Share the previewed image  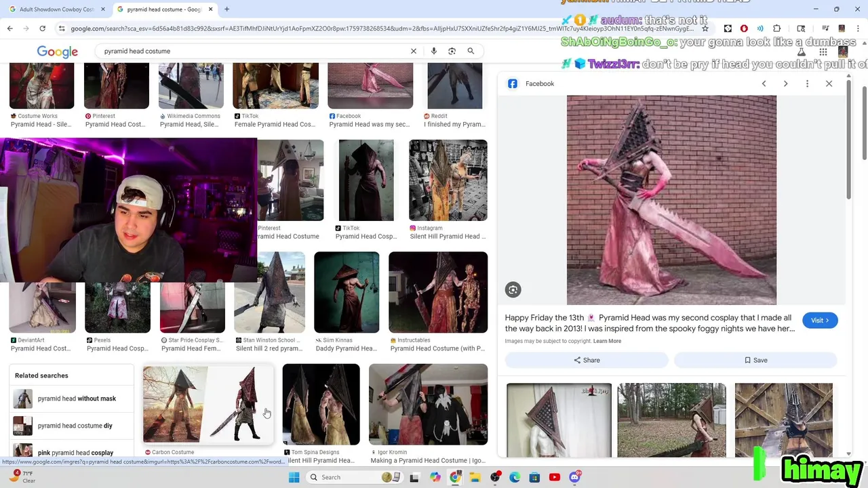(587, 360)
